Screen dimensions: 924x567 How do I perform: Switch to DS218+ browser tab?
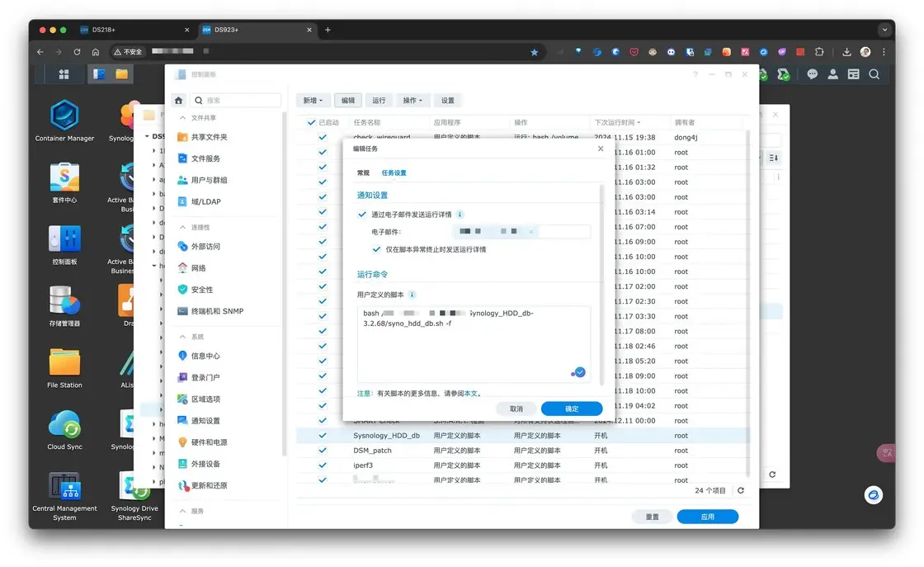coord(134,30)
